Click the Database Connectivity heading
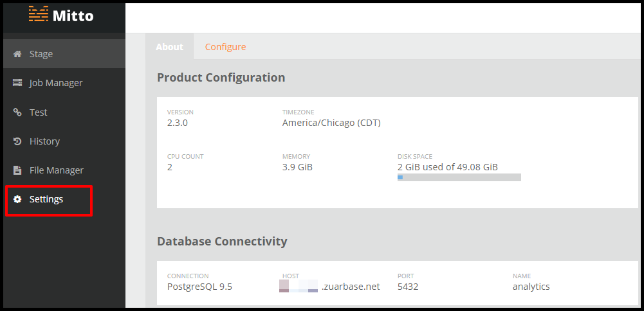The image size is (644, 311). pos(222,241)
